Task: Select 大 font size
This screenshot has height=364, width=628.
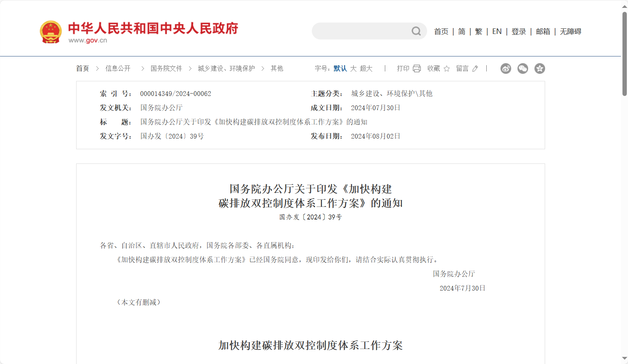Action: point(353,69)
